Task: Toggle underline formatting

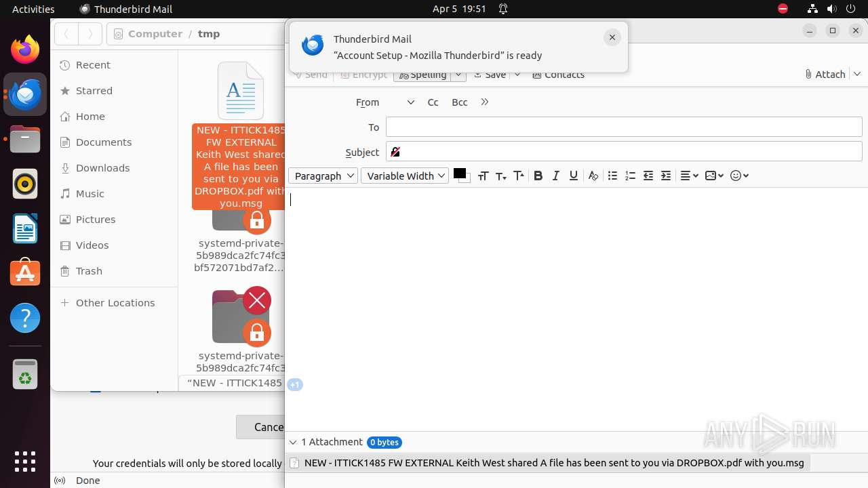Action: click(574, 176)
